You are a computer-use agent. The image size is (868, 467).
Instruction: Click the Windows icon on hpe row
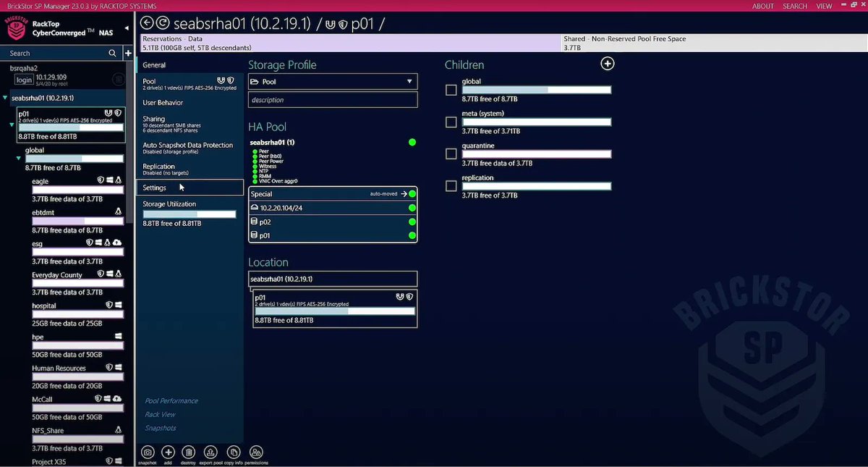tap(118, 337)
